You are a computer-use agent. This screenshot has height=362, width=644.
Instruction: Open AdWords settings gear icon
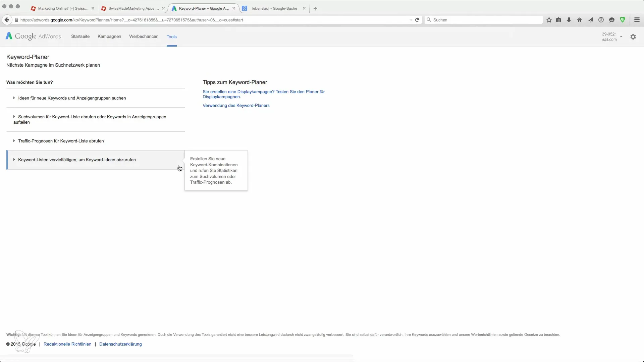pyautogui.click(x=633, y=37)
